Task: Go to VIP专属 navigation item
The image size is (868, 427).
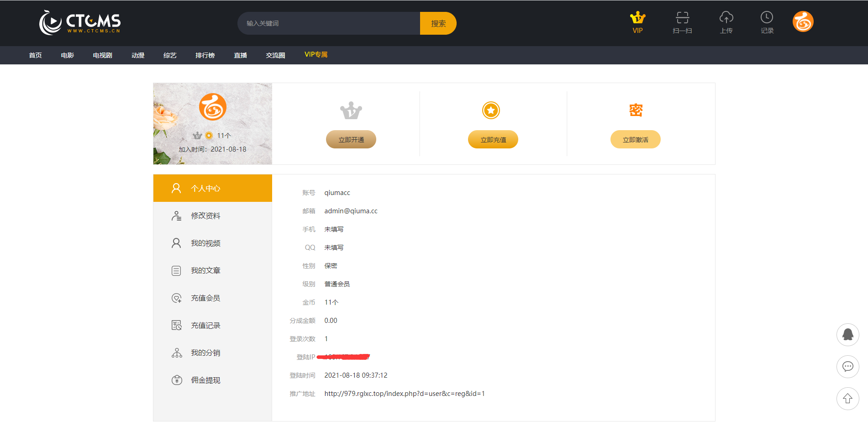Action: (x=316, y=55)
